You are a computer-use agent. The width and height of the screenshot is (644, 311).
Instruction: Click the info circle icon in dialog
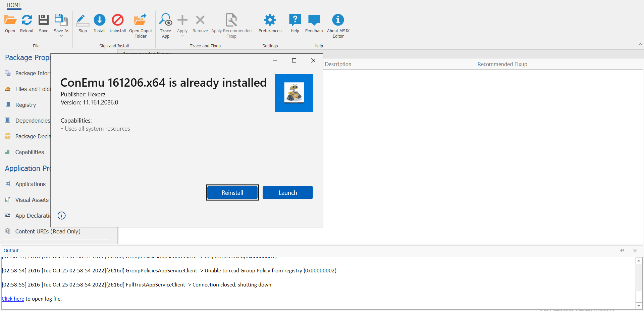click(x=62, y=216)
